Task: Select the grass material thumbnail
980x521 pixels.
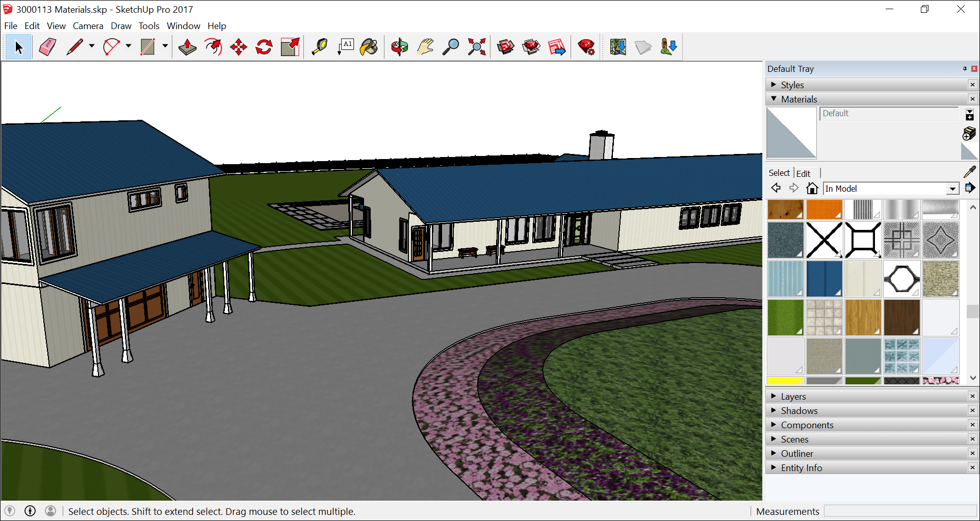Action: [785, 317]
